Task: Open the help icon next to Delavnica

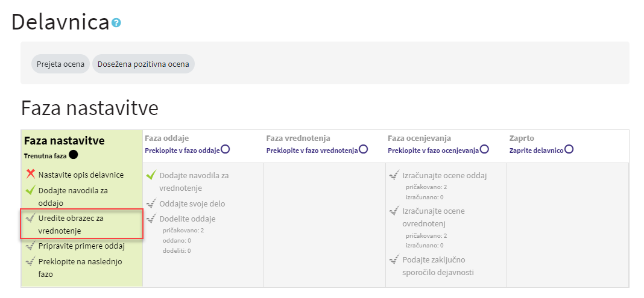Action: [116, 22]
